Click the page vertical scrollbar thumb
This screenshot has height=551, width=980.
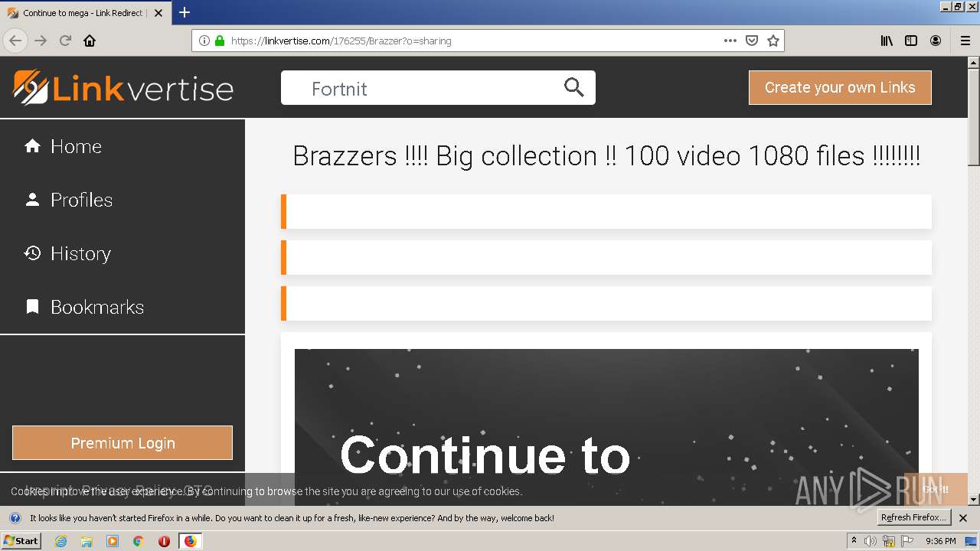974,118
